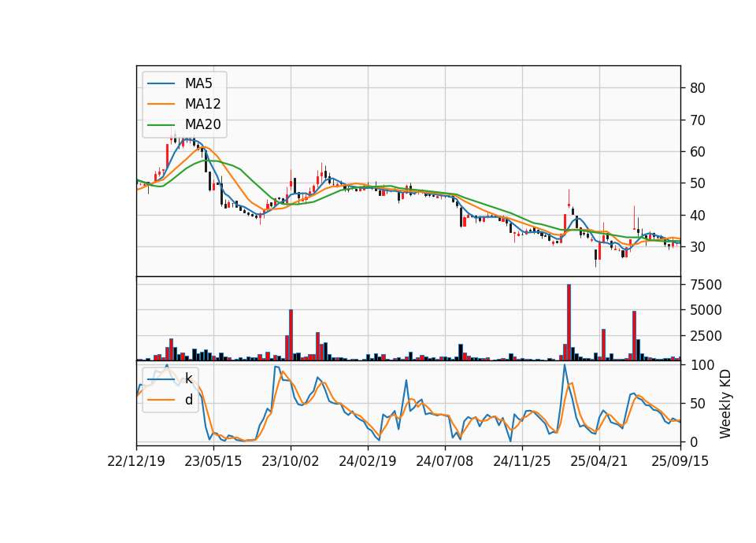Click the price axis value 30
The height and width of the screenshot is (543, 756).
[x=697, y=246]
